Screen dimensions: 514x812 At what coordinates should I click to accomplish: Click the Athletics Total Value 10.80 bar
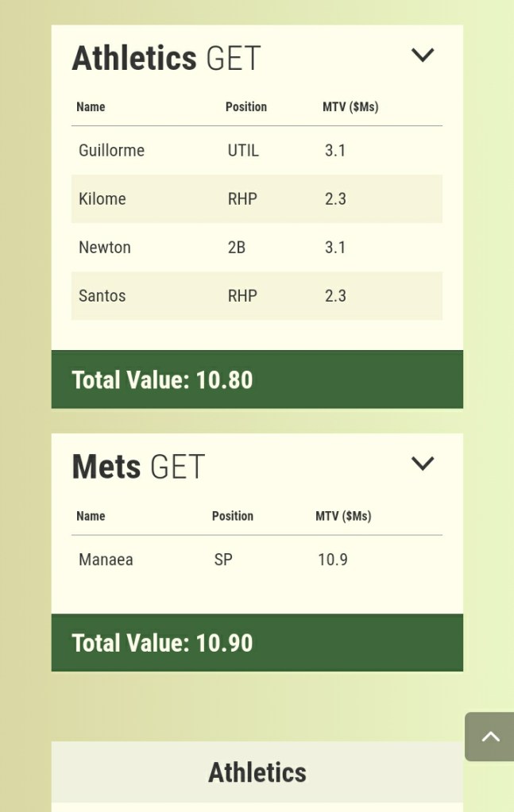pyautogui.click(x=257, y=379)
